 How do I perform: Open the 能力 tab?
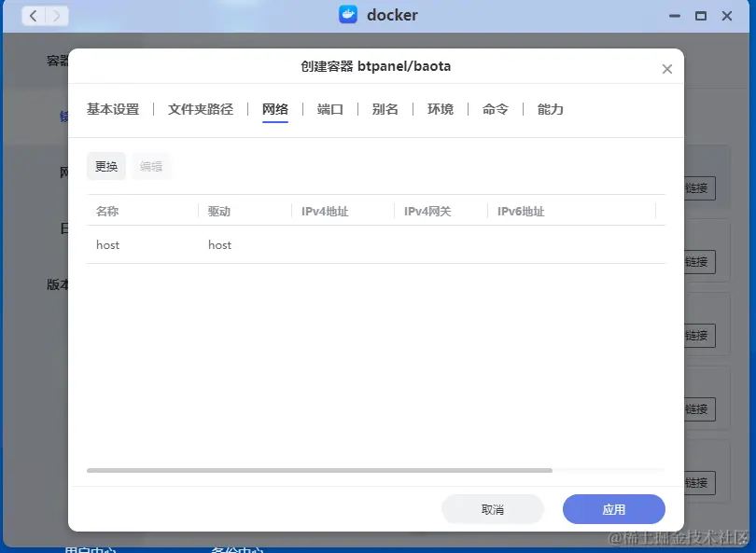pos(550,109)
